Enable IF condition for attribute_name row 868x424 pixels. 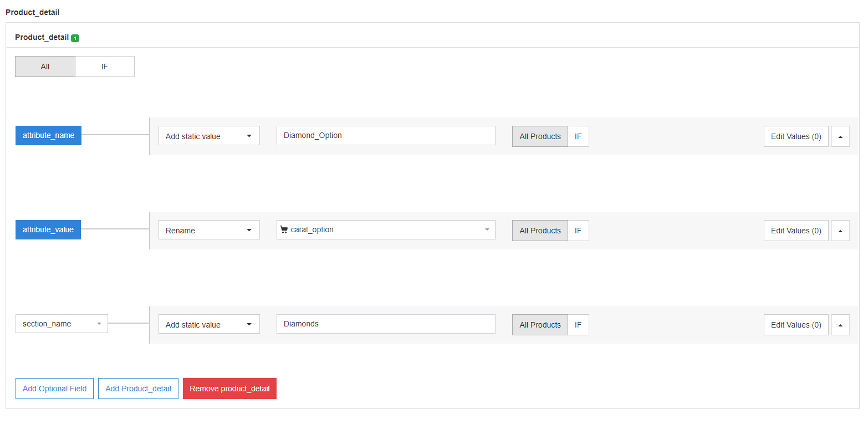coord(578,136)
